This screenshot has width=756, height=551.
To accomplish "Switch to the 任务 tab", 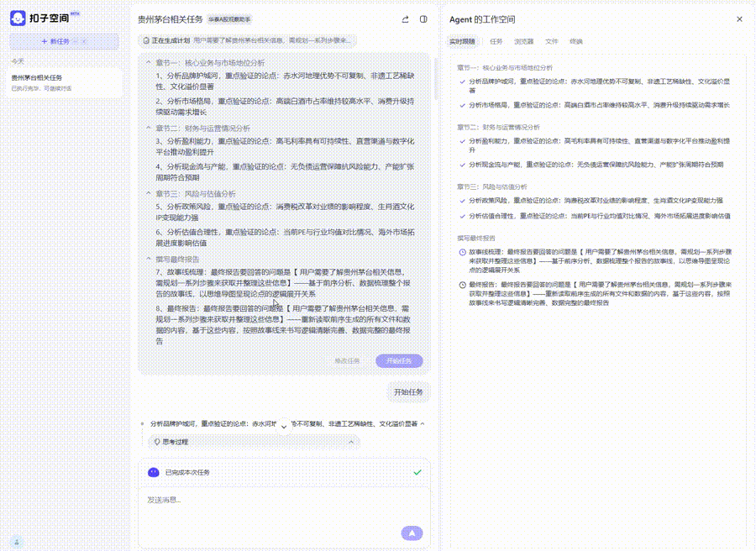I will [496, 41].
